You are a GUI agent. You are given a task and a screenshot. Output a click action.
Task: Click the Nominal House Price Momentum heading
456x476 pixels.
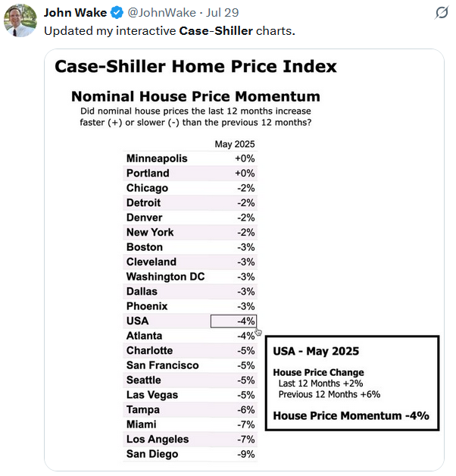click(195, 96)
